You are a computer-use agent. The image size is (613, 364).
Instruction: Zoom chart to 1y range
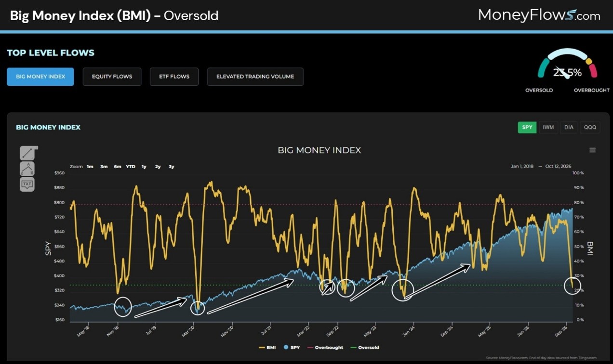144,167
